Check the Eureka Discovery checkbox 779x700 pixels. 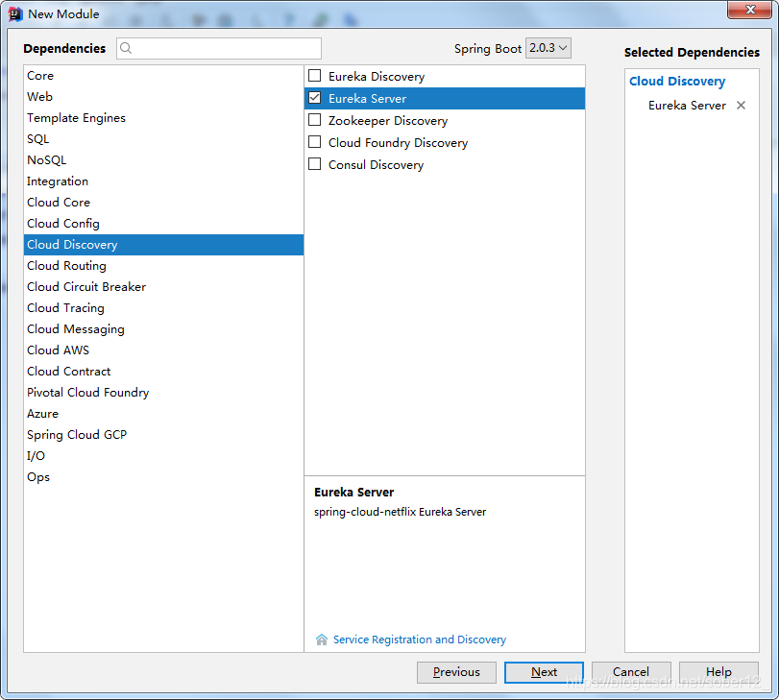click(314, 76)
